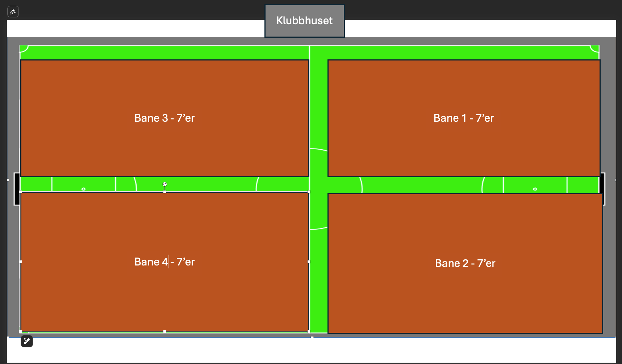This screenshot has width=622, height=364.
Task: Click the bottom-middle resize handle of Bane 4
Action: (165, 331)
